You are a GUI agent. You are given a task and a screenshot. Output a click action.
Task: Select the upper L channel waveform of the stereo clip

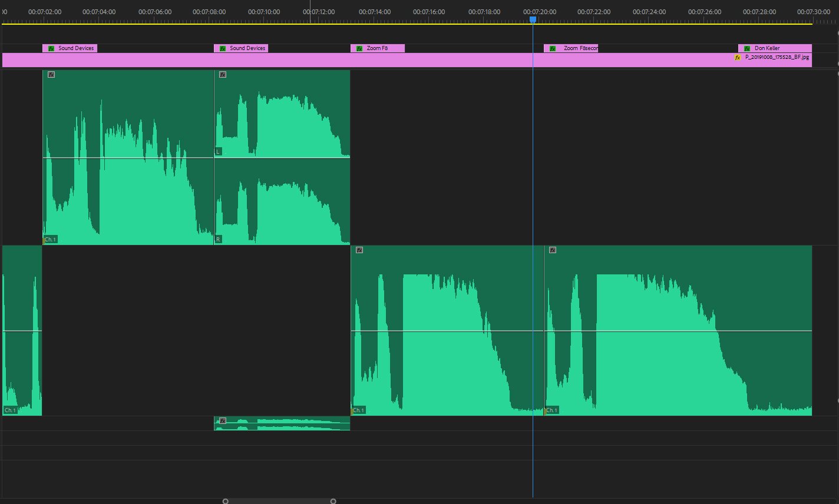(x=282, y=114)
